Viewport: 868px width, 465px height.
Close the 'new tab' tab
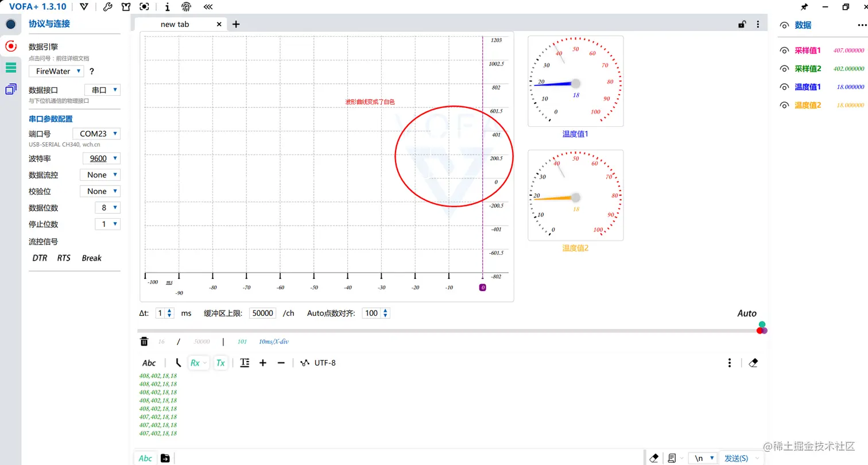pyautogui.click(x=219, y=24)
